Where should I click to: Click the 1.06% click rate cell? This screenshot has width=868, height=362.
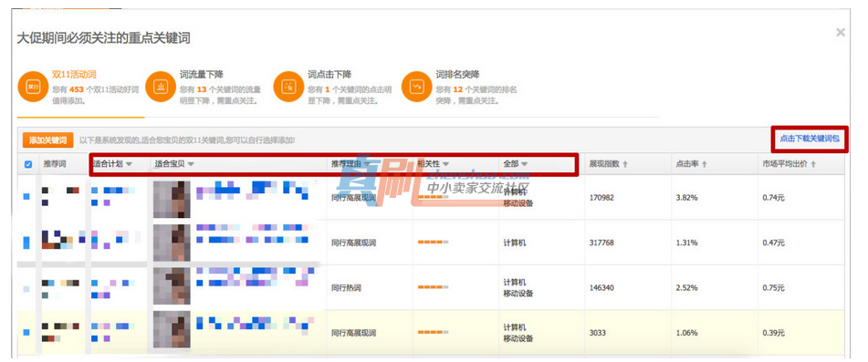[x=687, y=333]
